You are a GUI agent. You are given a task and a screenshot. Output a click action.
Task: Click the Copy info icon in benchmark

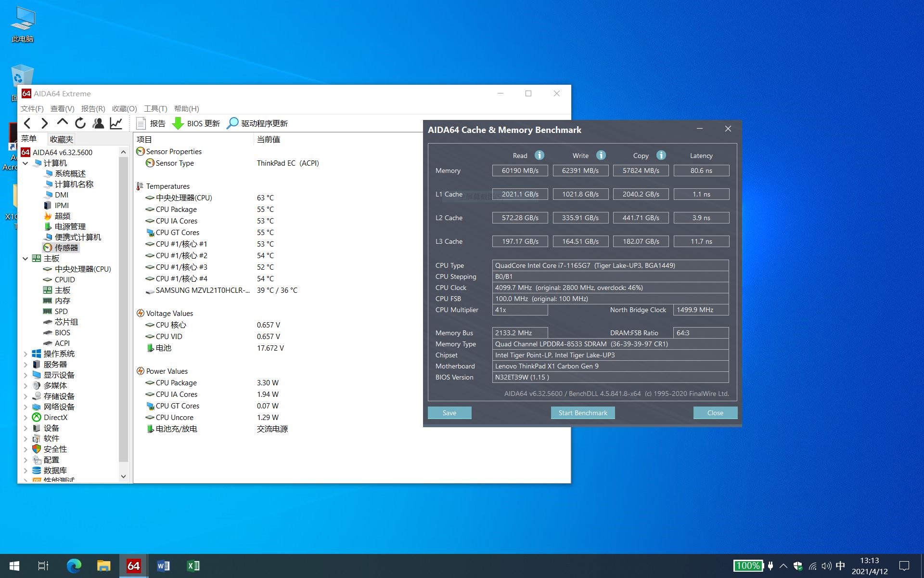[661, 155]
